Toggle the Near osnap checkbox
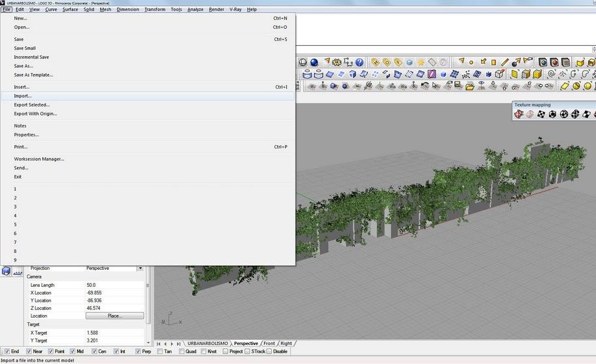Screen dimensions: 596x364 [x=29, y=352]
